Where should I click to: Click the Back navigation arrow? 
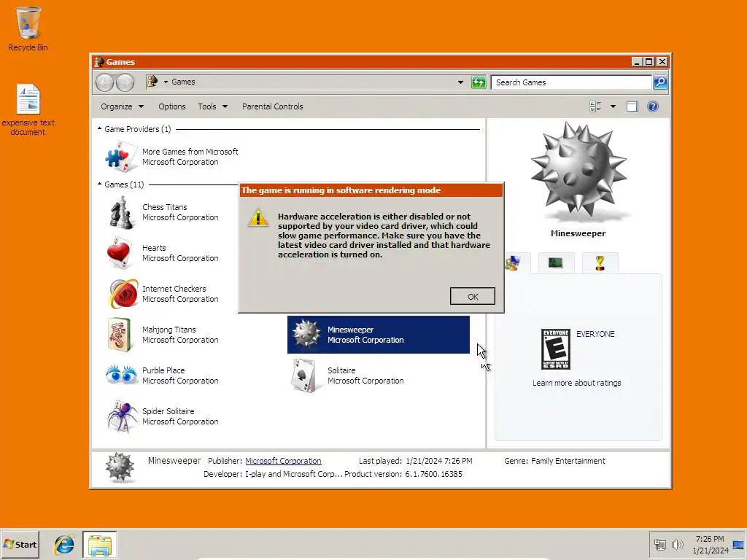click(x=104, y=82)
